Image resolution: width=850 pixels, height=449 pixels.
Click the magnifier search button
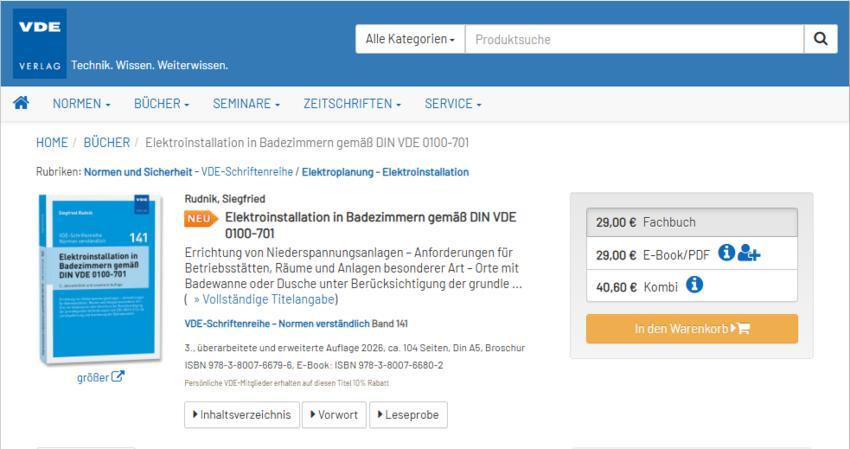tap(821, 39)
